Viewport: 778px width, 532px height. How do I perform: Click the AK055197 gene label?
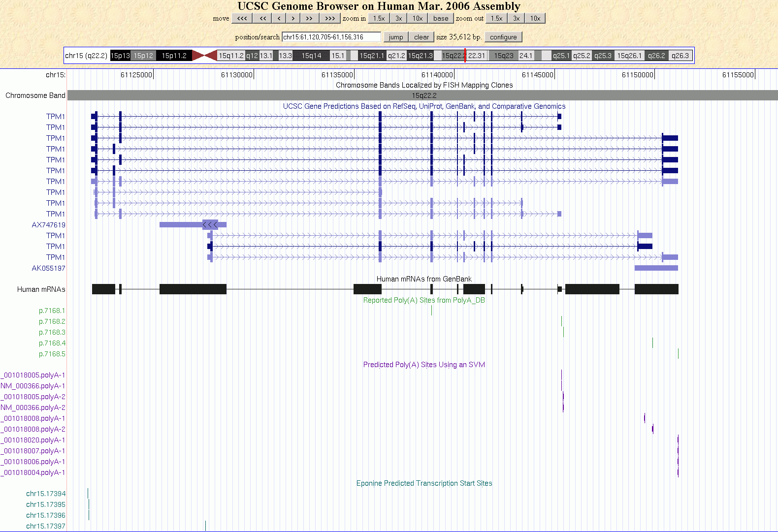[x=48, y=268]
